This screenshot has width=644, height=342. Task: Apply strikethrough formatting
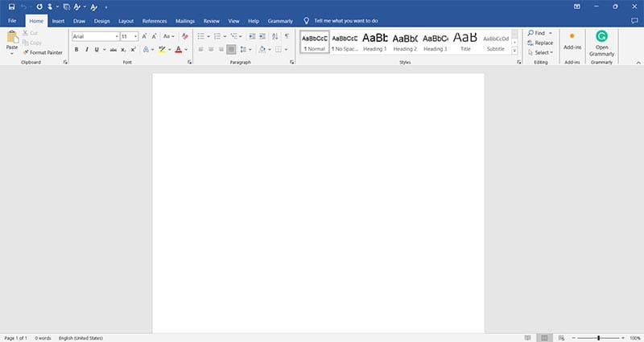[114, 50]
